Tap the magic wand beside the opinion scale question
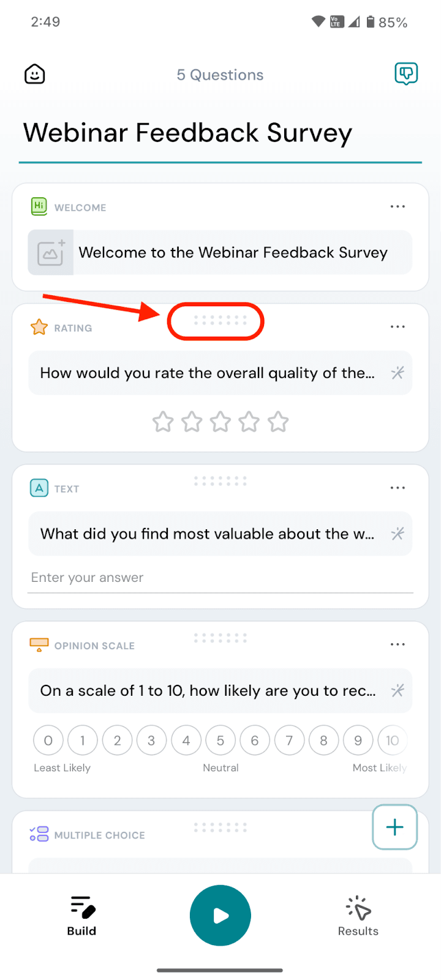Image resolution: width=441 pixels, height=980 pixels. 398,690
